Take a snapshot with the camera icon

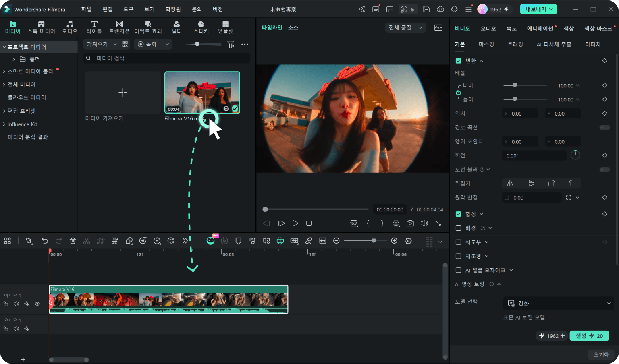pos(410,223)
